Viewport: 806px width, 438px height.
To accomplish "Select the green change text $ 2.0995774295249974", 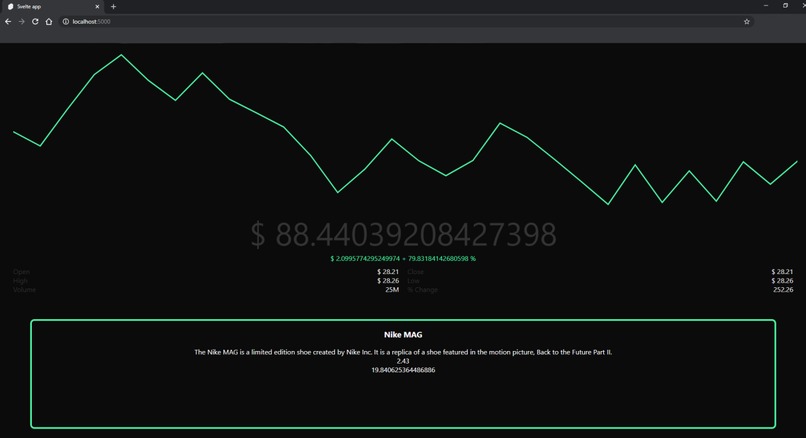I will point(365,259).
